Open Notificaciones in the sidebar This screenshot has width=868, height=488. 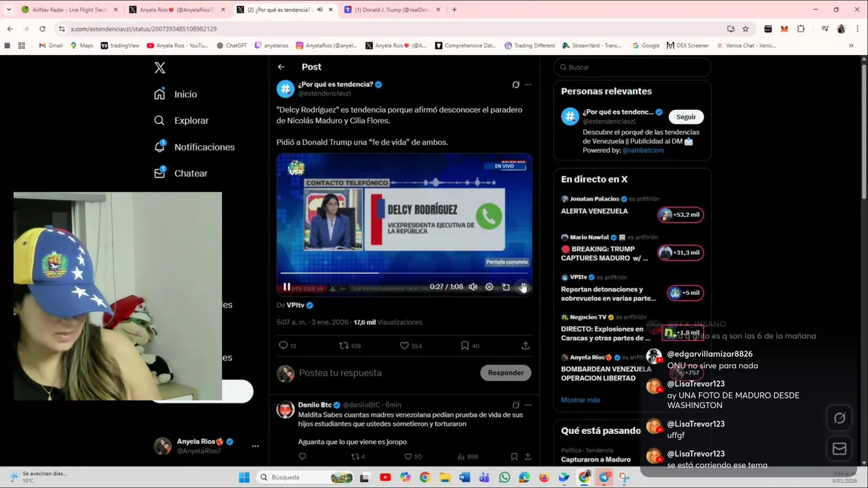click(194, 147)
